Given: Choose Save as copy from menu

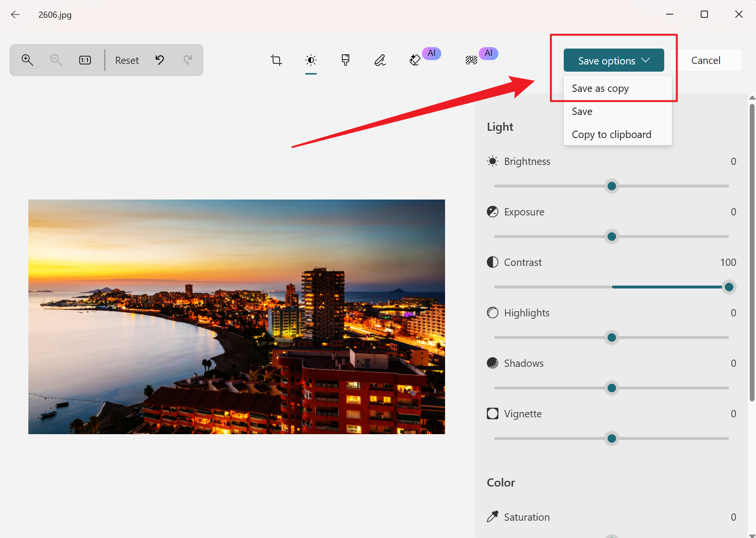Looking at the screenshot, I should coord(600,88).
